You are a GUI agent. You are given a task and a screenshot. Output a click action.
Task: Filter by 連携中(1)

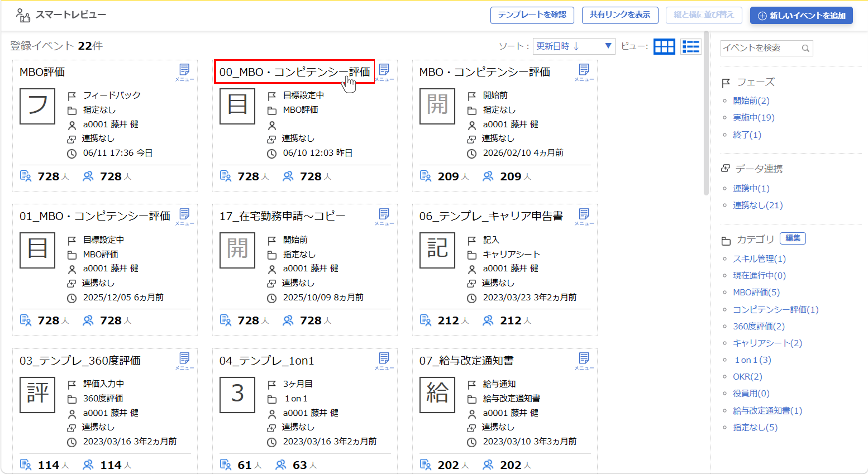tap(751, 188)
